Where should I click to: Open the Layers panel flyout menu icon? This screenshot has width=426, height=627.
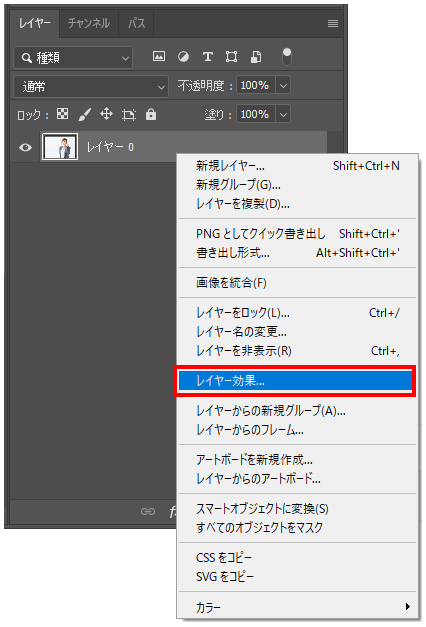(x=333, y=24)
